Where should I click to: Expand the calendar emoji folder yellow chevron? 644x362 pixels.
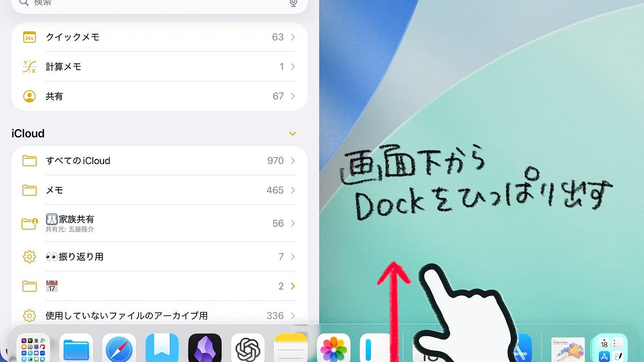coord(293,286)
